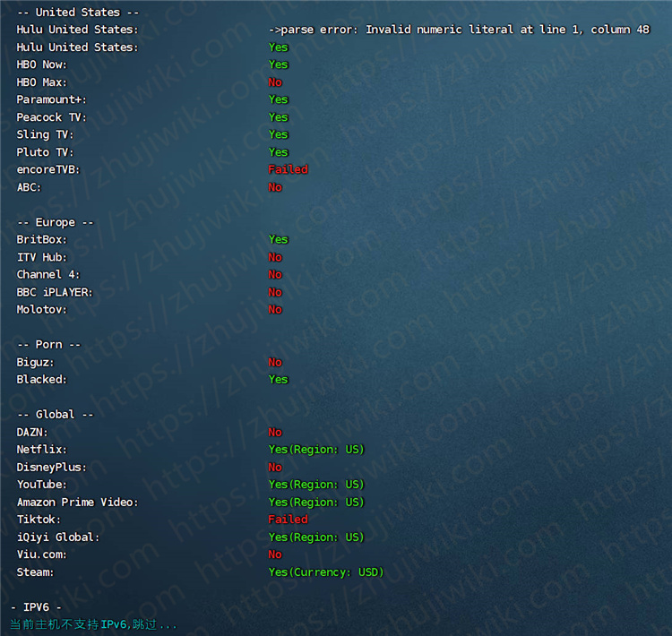This screenshot has height=636, width=672.
Task: Click the green "Yes" next to Peacock TV
Action: [x=279, y=117]
